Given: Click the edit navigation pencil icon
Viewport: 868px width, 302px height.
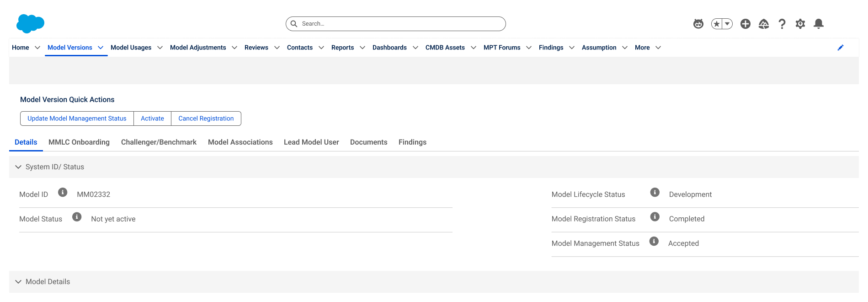Looking at the screenshot, I should click(840, 48).
